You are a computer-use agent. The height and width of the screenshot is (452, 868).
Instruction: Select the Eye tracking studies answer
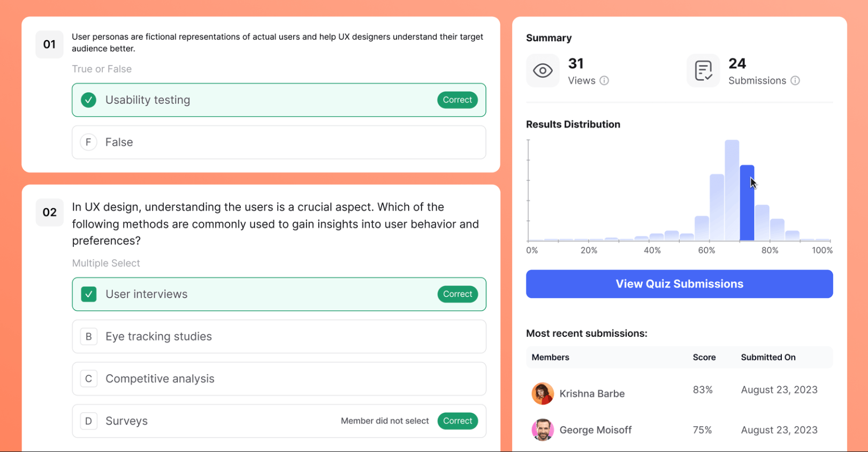pyautogui.click(x=279, y=336)
